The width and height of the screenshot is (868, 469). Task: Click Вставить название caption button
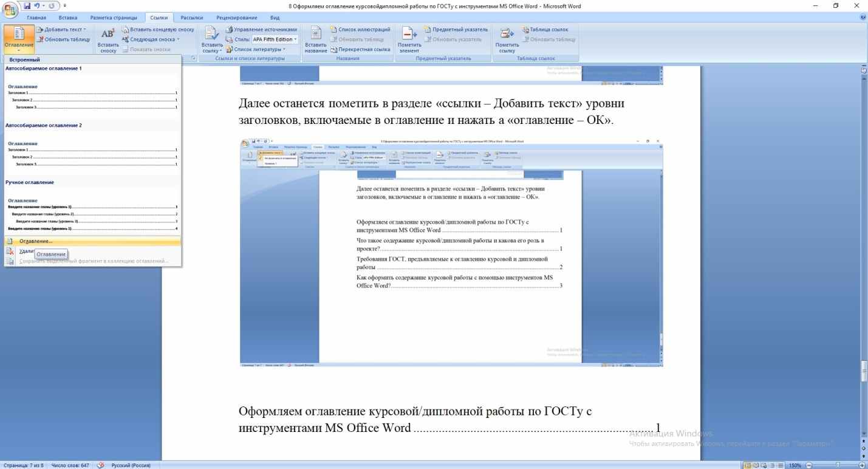[x=316, y=39]
